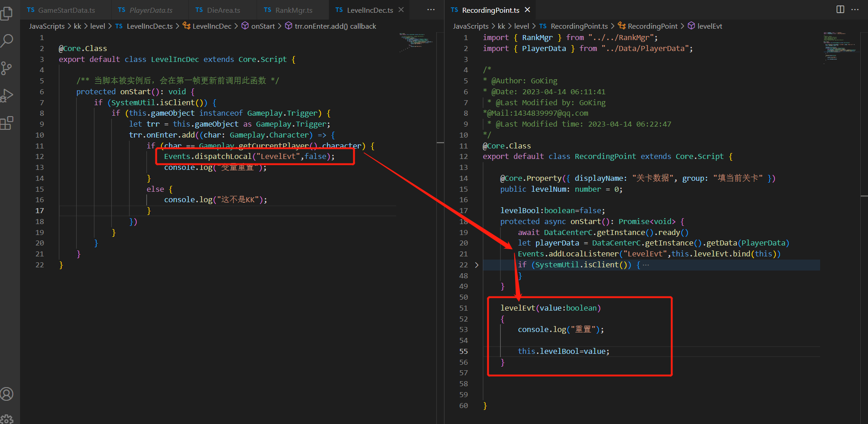Click @Core.Property decorator line

[638, 179]
